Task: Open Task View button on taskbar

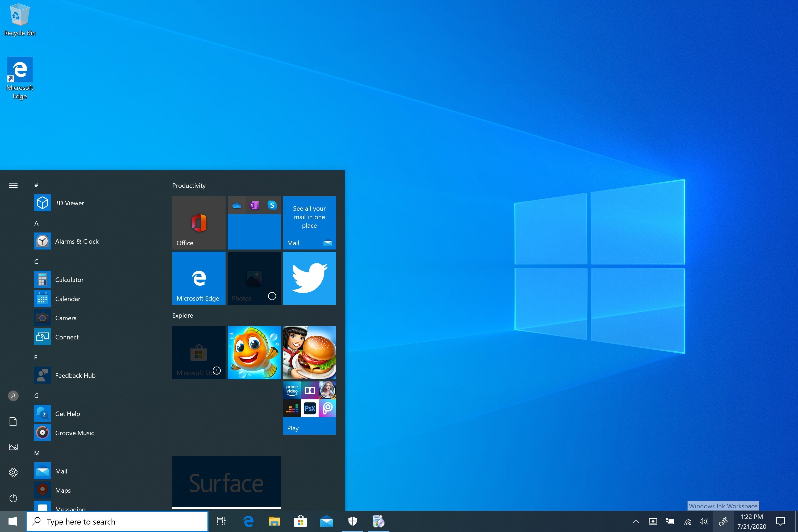Action: 220,521
